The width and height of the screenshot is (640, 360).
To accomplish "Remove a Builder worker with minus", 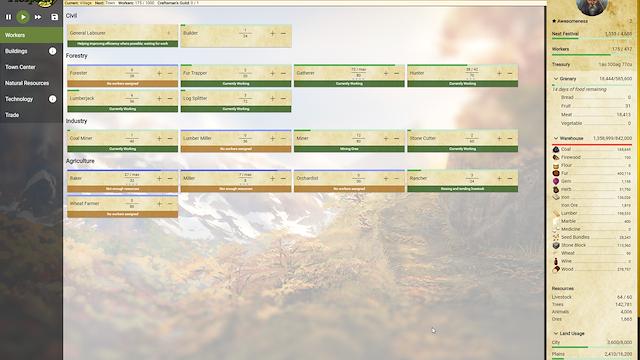I will [283, 33].
